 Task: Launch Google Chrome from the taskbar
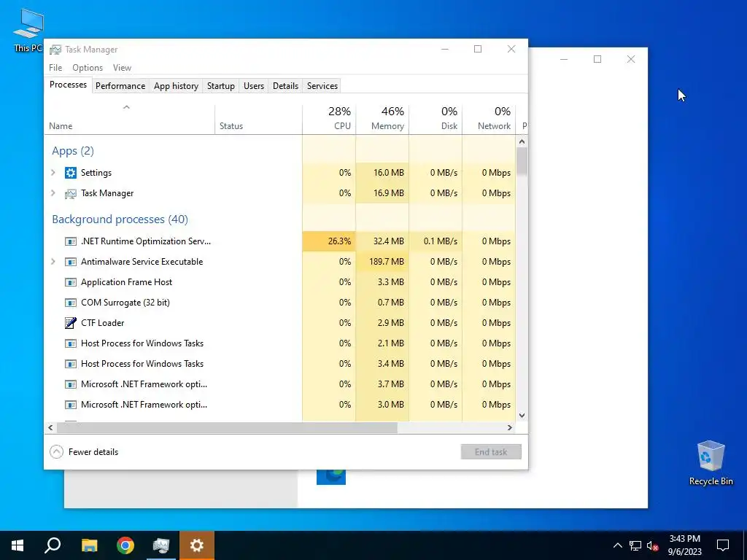[125, 545]
